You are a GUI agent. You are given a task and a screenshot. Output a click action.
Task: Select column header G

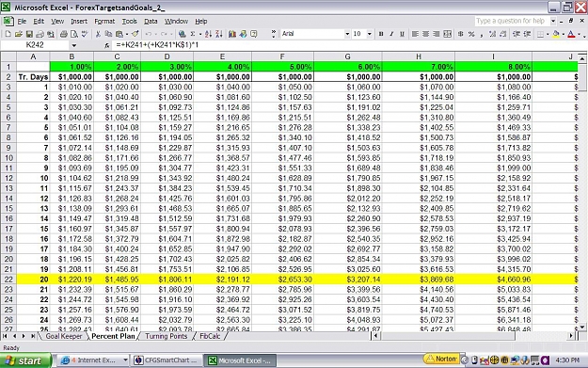347,56
